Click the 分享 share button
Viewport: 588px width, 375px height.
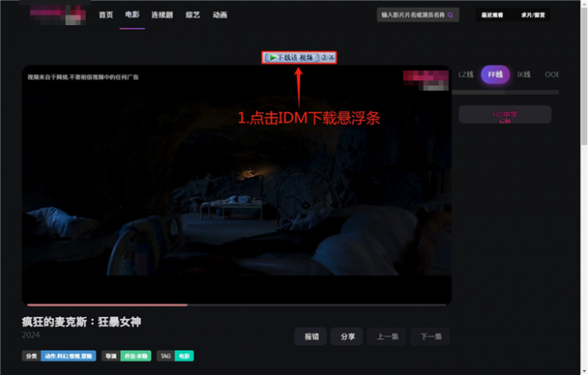click(347, 336)
